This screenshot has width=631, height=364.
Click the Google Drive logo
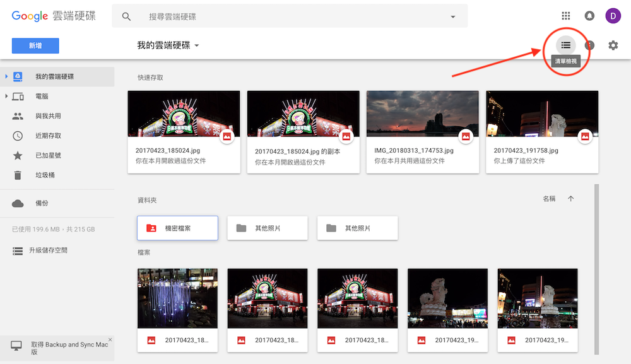52,16
